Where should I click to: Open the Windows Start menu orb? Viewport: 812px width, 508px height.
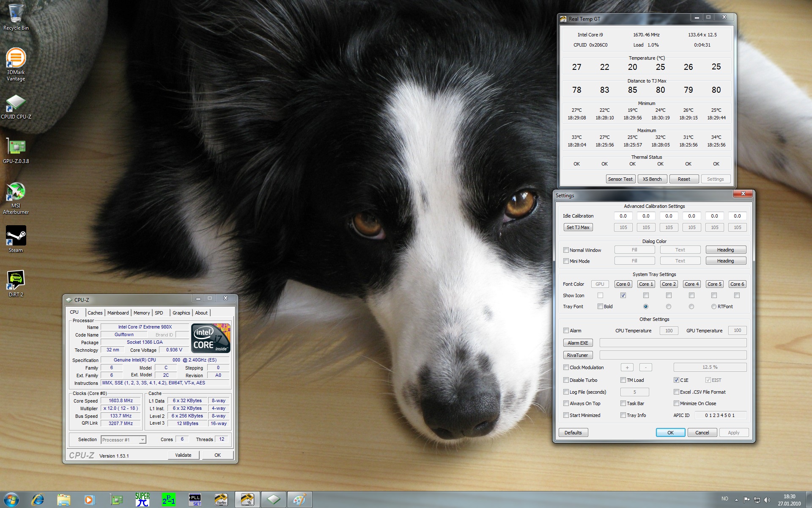point(11,500)
